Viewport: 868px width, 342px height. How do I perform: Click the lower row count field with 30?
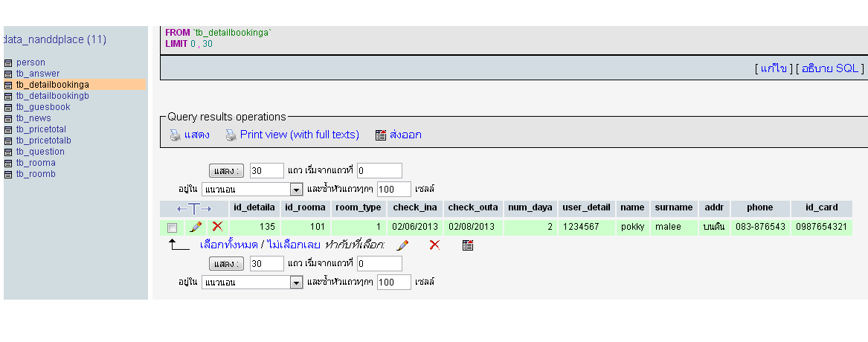coord(267,264)
